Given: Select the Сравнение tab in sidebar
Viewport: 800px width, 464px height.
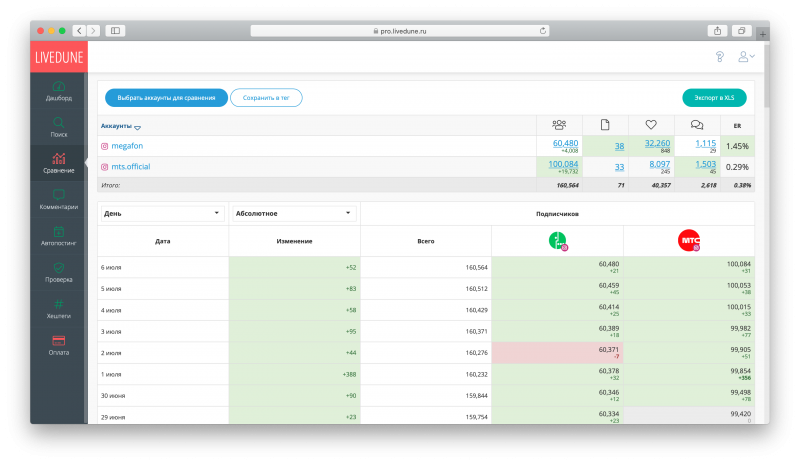Looking at the screenshot, I should coord(58,162).
